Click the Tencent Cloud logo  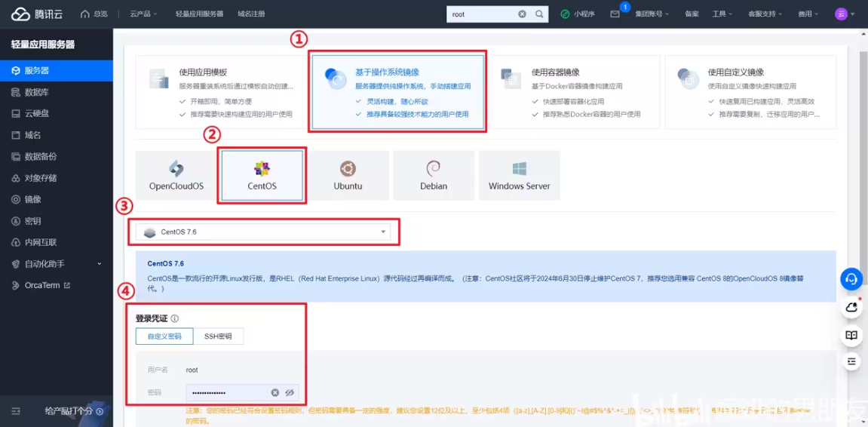click(x=36, y=14)
